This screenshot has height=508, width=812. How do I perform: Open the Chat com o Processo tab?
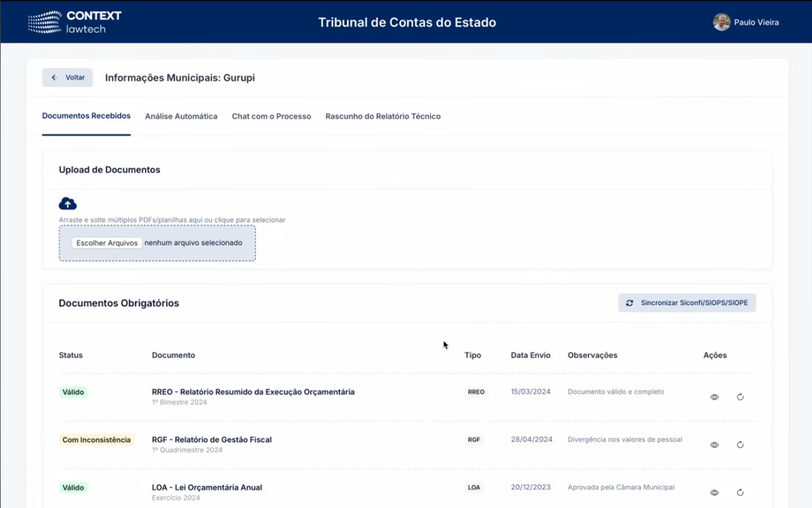pos(272,116)
